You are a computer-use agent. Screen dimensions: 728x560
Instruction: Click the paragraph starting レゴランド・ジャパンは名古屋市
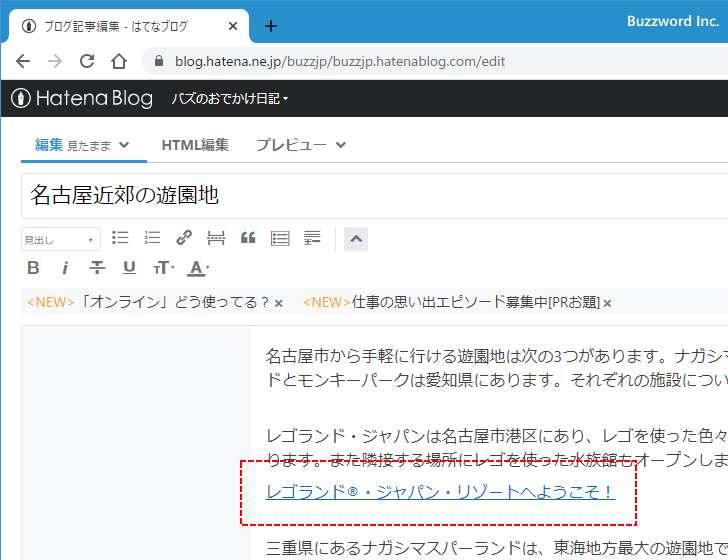point(497,448)
